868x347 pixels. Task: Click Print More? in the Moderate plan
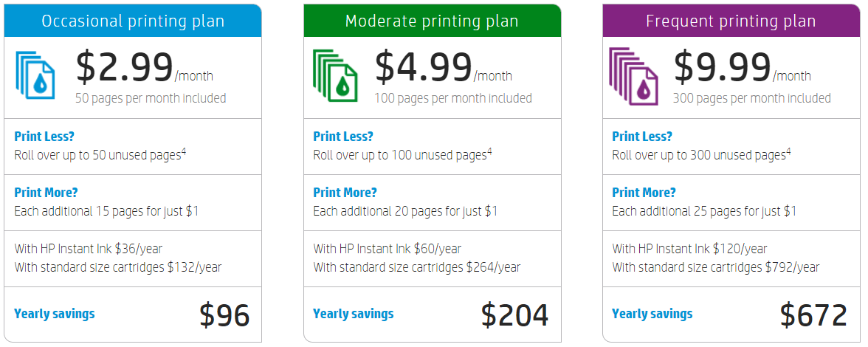(345, 193)
